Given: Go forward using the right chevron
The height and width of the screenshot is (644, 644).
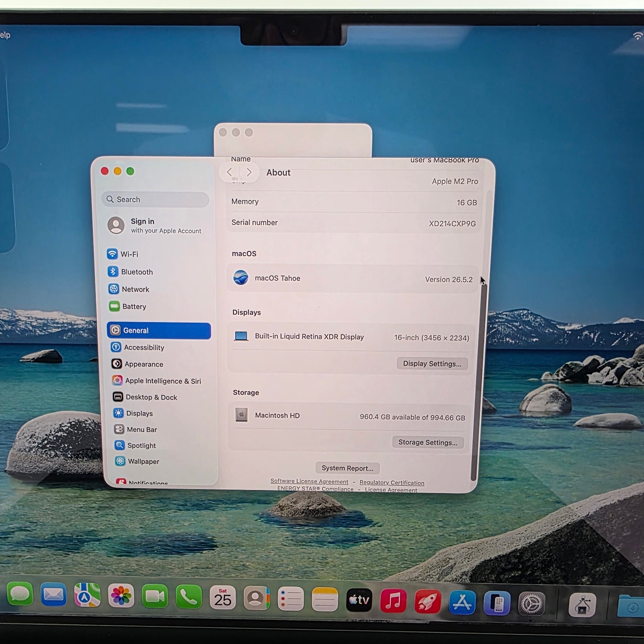Looking at the screenshot, I should [249, 172].
